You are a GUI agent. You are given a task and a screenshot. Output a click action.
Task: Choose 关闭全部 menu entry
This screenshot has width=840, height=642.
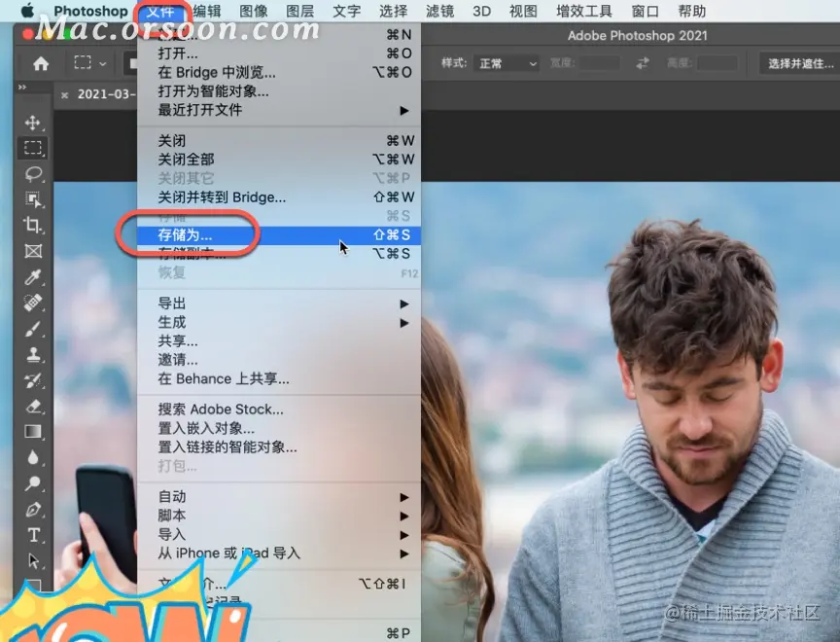[279, 160]
